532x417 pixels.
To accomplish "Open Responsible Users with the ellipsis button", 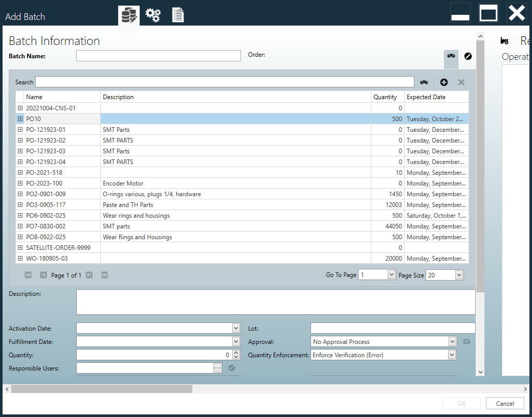I will coord(217,368).
